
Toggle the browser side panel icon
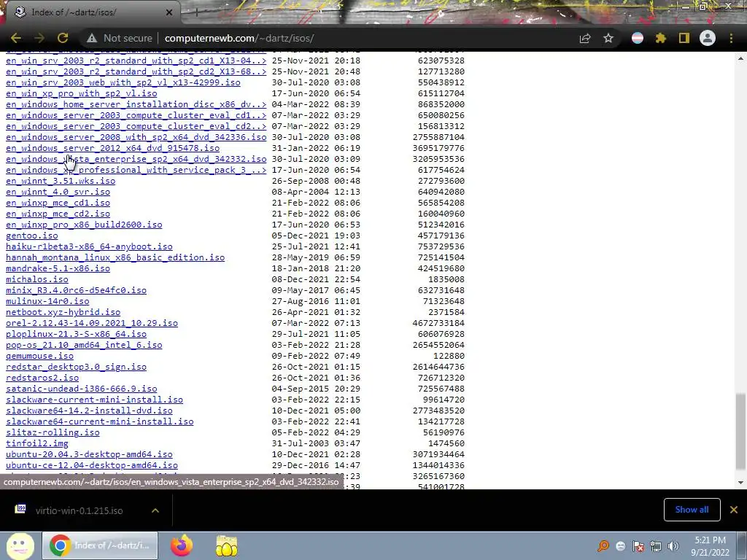click(x=684, y=38)
